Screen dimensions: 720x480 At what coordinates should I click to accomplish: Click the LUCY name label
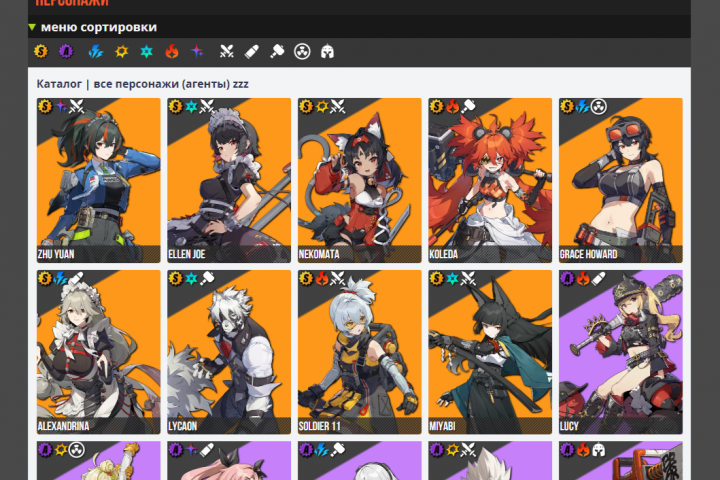(x=569, y=426)
